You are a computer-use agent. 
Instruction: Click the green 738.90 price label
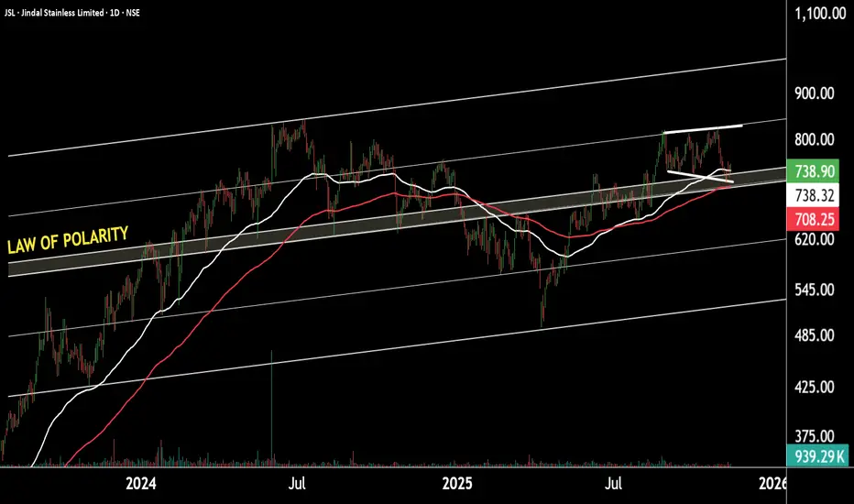pos(814,171)
